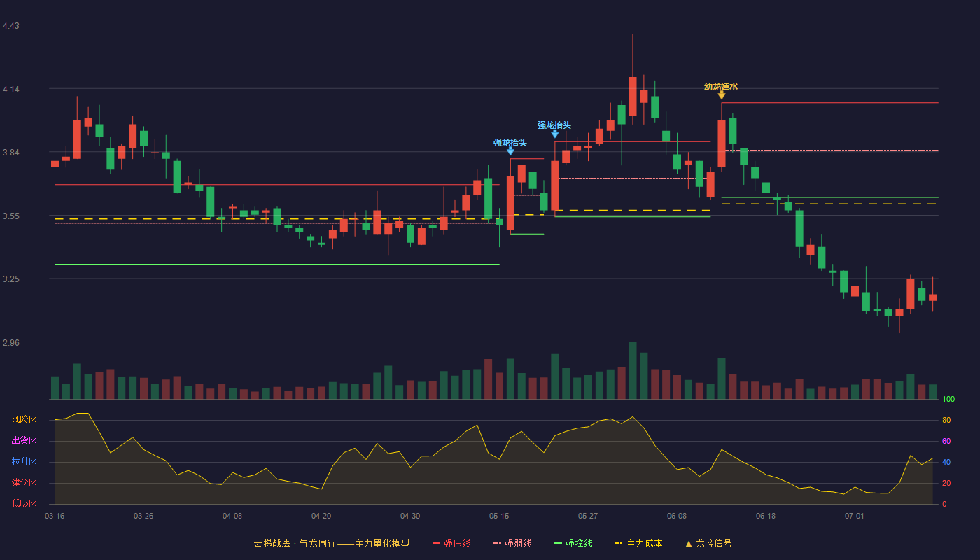Select the 拉升区 zone label
The image size is (980, 560).
(x=24, y=462)
